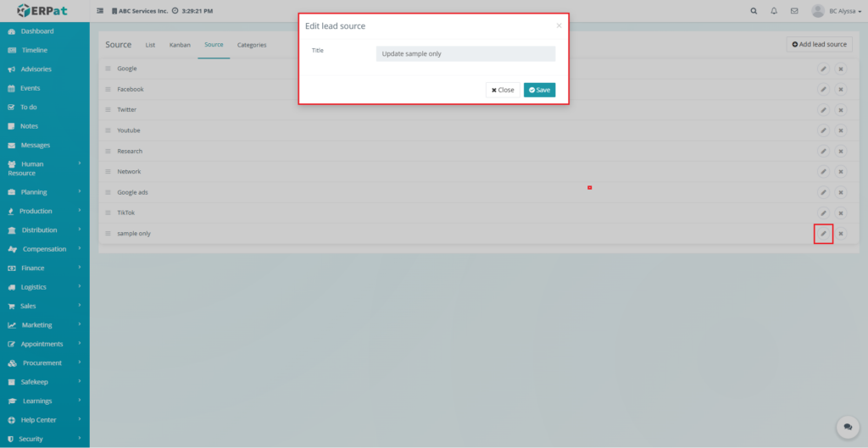Expand the Finance sidebar menu
Image resolution: width=868 pixels, height=448 pixels.
point(44,268)
